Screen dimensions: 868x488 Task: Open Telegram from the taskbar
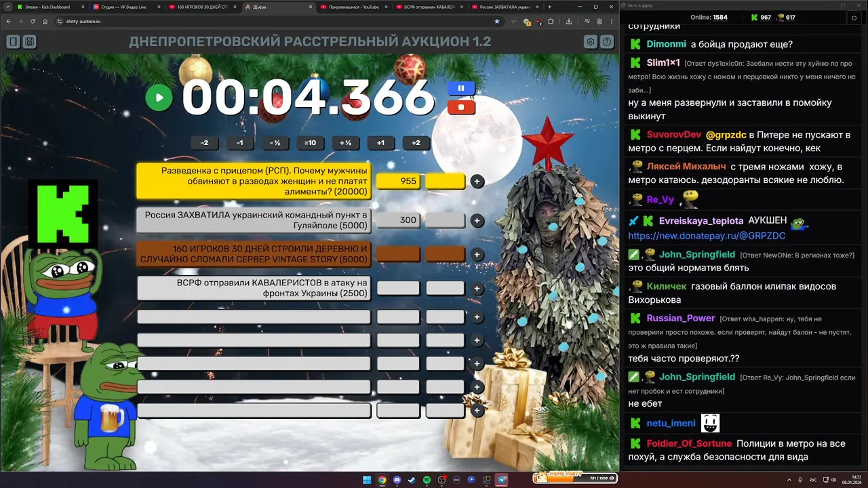pyautogui.click(x=501, y=480)
